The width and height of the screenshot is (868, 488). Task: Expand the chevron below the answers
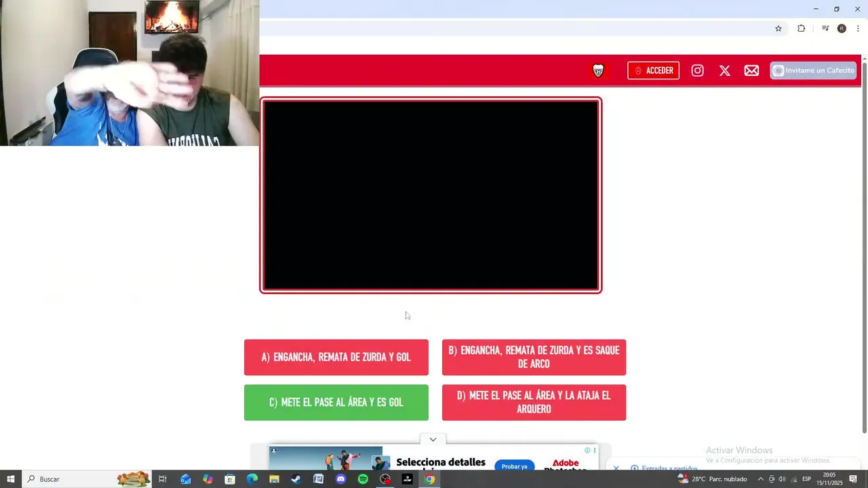click(433, 439)
